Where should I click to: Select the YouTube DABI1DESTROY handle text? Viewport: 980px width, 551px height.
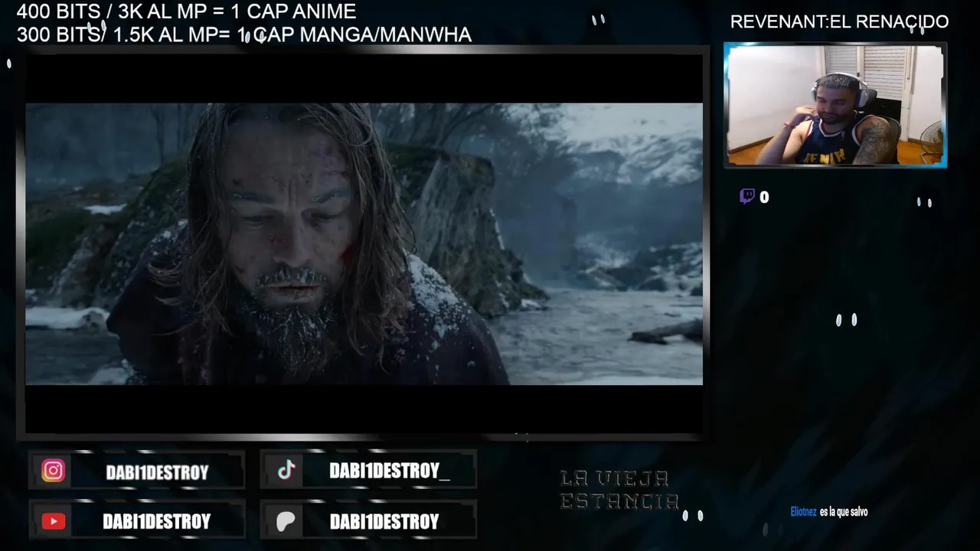pos(156,522)
